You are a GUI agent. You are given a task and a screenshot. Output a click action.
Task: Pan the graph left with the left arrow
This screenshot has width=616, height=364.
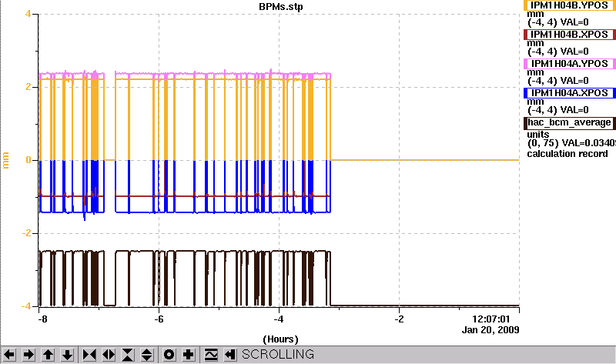coord(9,355)
